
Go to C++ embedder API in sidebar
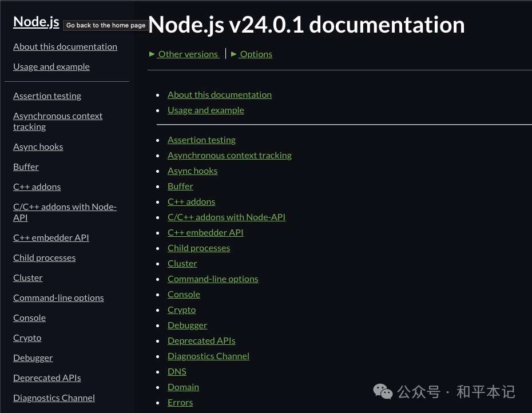[x=51, y=238]
